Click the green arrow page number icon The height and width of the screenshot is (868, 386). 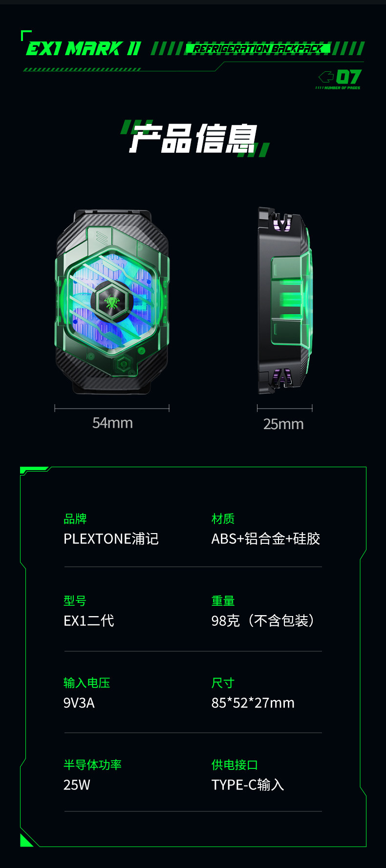[326, 77]
